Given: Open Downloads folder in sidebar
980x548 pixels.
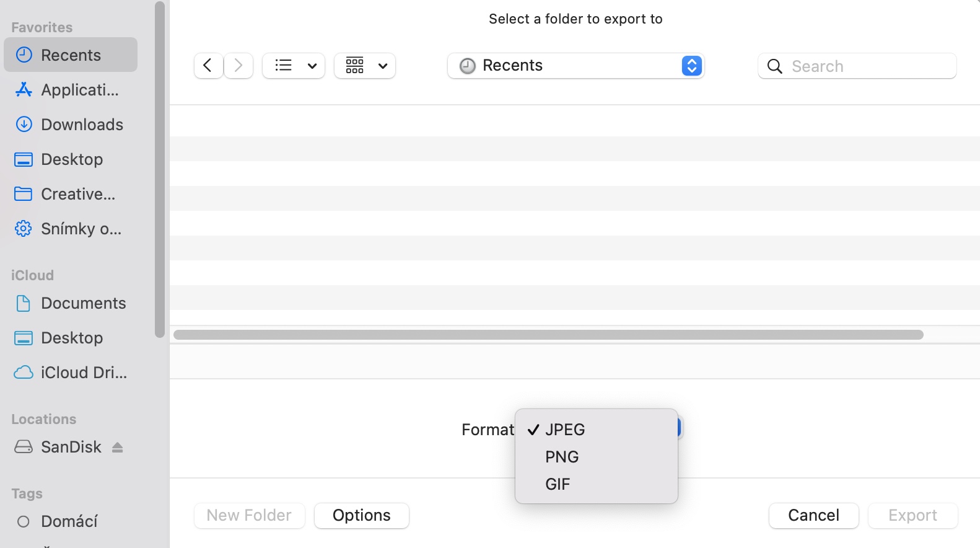Looking at the screenshot, I should pyautogui.click(x=82, y=125).
